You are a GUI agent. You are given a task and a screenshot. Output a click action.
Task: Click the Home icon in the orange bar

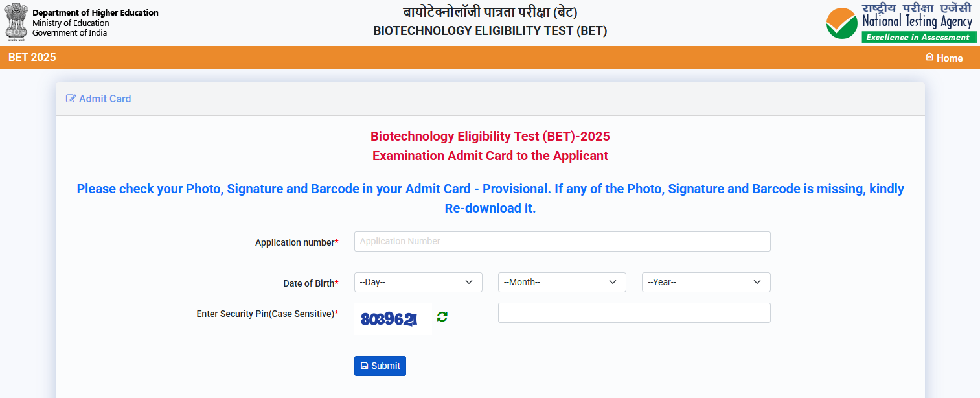pyautogui.click(x=929, y=58)
